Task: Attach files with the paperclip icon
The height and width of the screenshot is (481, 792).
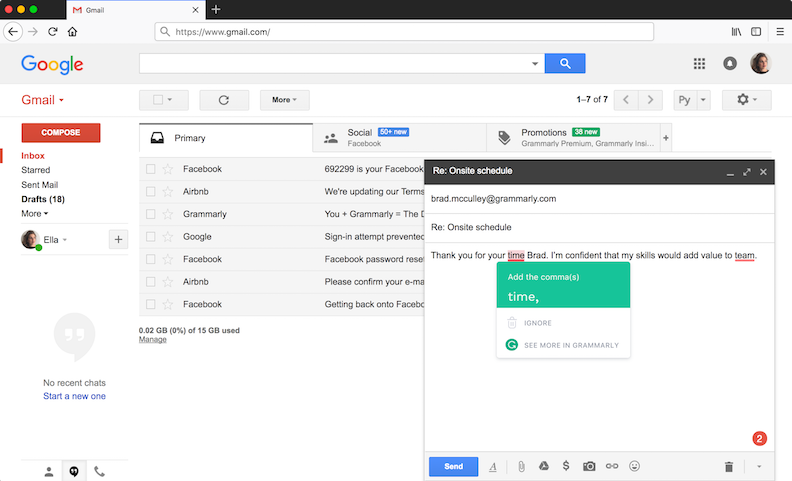Action: tap(521, 466)
